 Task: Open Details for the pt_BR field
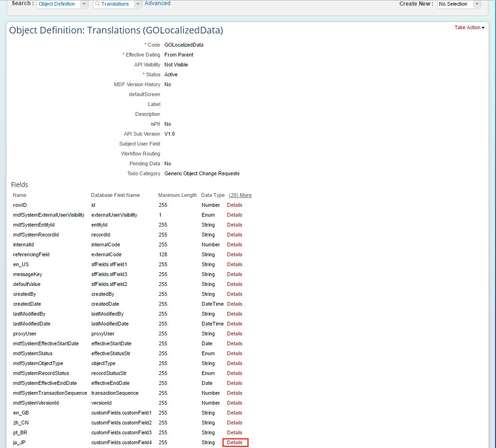235,432
